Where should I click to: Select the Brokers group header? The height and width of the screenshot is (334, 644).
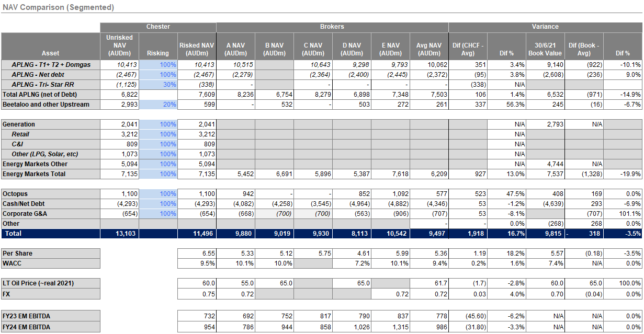click(x=332, y=27)
